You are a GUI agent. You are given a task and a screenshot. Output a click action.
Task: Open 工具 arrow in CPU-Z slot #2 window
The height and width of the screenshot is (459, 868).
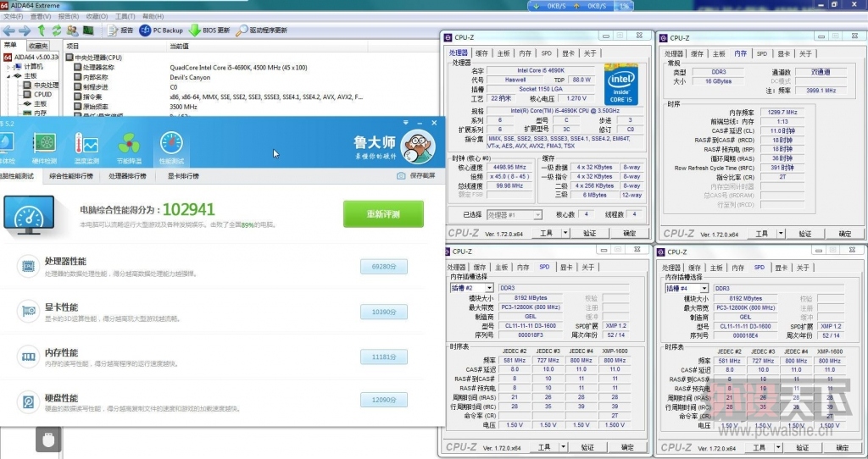564,447
